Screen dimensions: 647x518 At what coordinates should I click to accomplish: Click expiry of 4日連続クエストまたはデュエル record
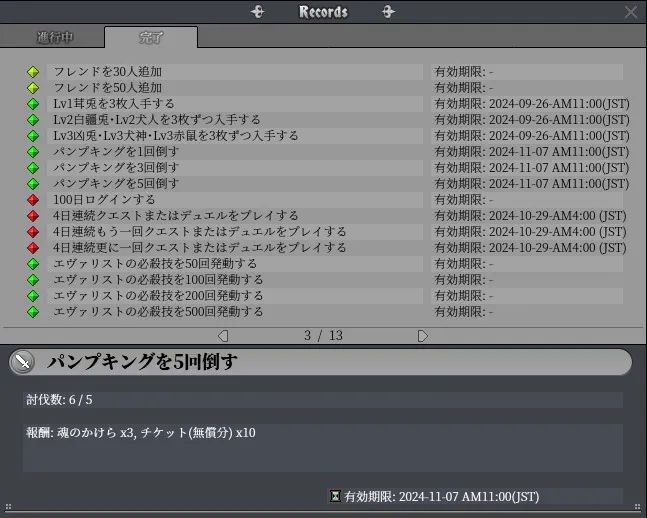531,216
